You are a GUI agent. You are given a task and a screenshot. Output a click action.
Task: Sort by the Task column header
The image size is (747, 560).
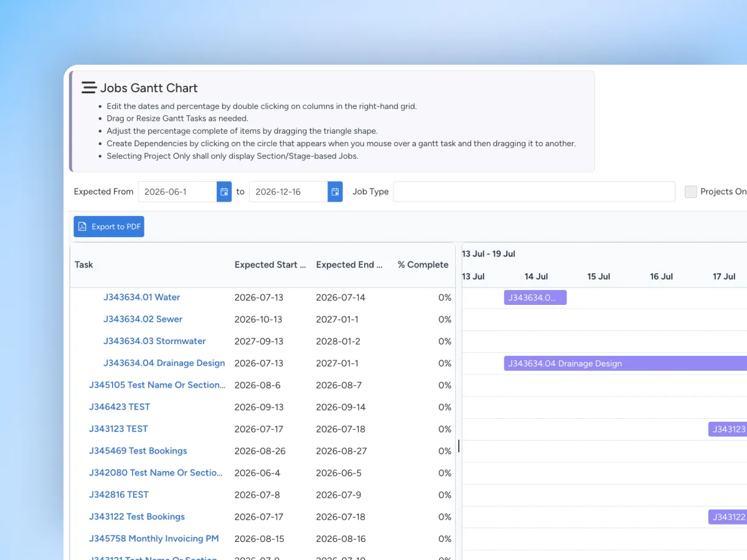pyautogui.click(x=84, y=264)
